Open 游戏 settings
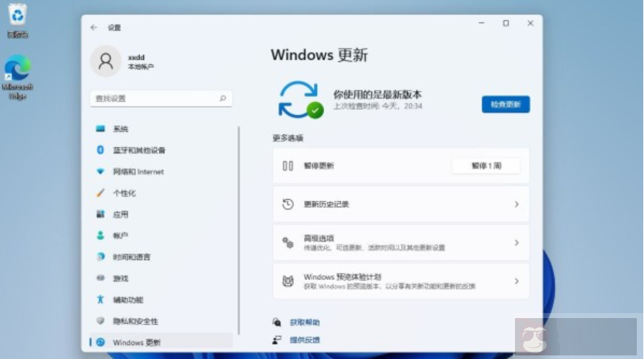 click(160, 279)
